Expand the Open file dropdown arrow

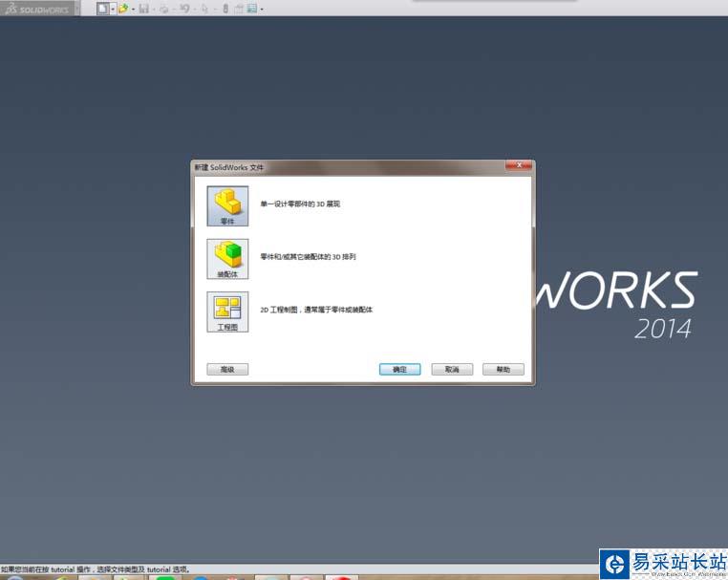(133, 9)
